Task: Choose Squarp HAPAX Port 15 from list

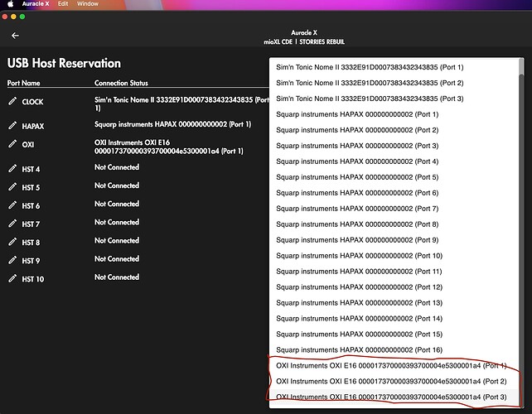Action: 394,335
